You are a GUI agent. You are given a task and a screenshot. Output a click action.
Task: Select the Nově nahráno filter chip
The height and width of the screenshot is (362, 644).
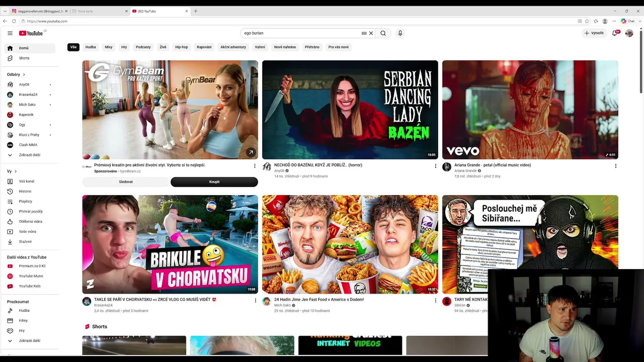pos(285,47)
